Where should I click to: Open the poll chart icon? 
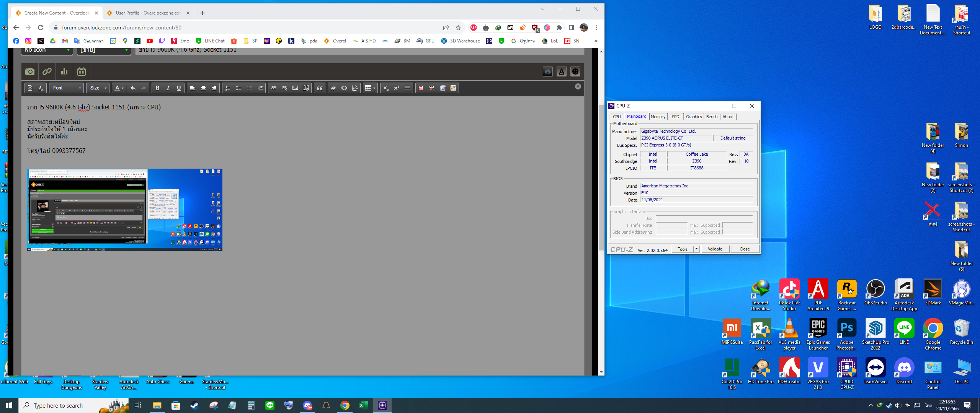pyautogui.click(x=64, y=72)
